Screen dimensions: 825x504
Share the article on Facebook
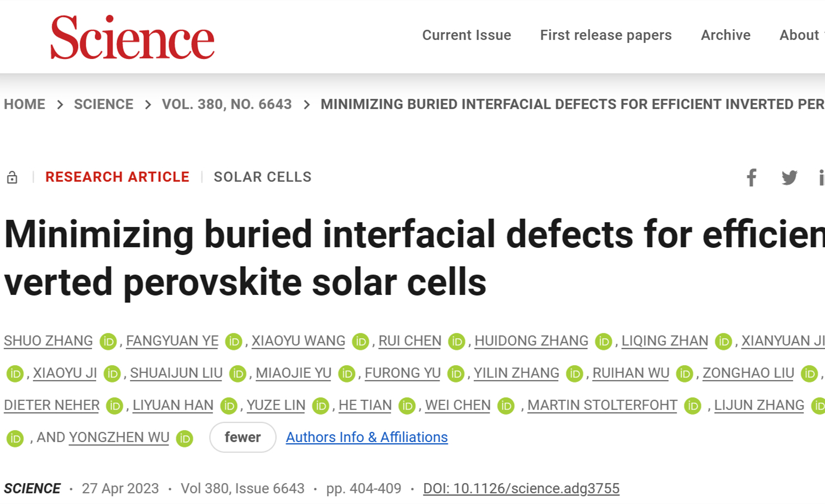tap(752, 178)
